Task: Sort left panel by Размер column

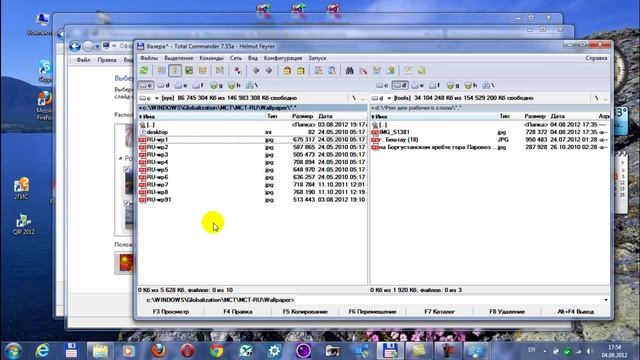Action: point(302,116)
